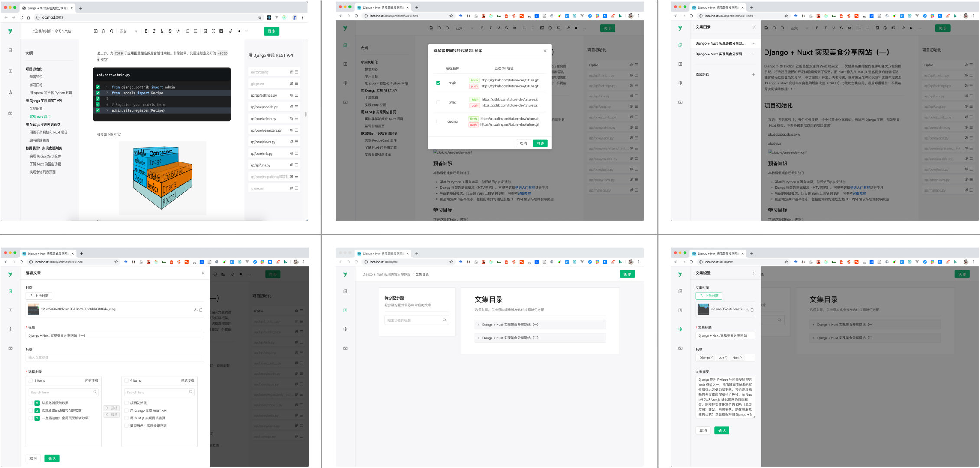Click the Bold icon in localhost:3013 editor toolbar
This screenshot has height=468, width=980.
(x=146, y=31)
